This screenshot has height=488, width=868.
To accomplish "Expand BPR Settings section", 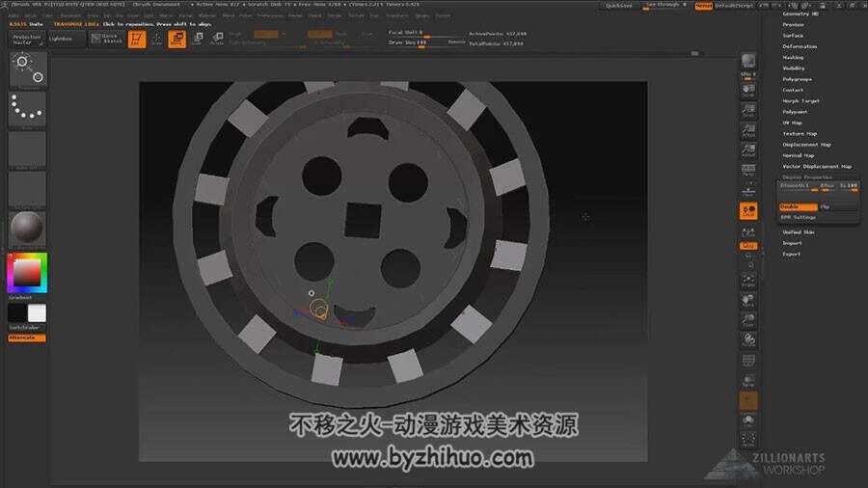I will pos(798,217).
